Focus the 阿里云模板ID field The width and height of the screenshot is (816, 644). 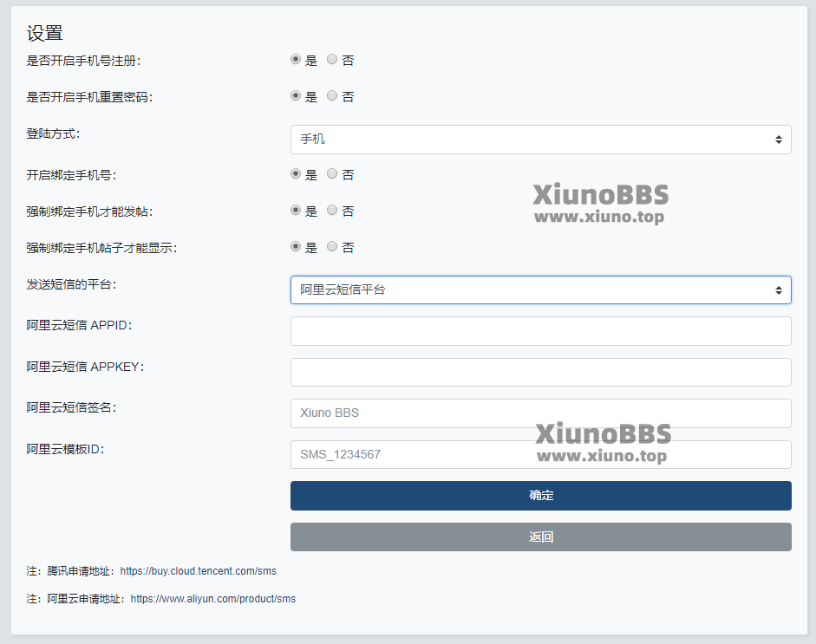point(541,455)
